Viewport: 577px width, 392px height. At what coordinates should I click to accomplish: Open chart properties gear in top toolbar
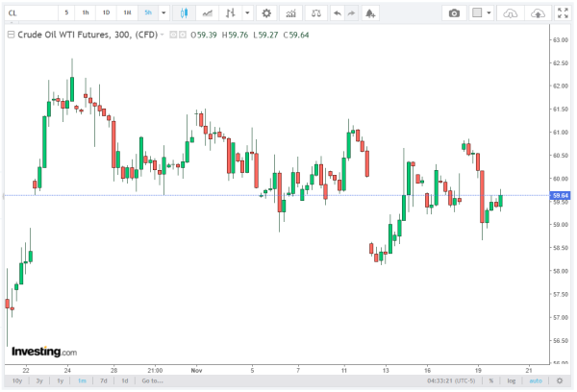coord(265,12)
